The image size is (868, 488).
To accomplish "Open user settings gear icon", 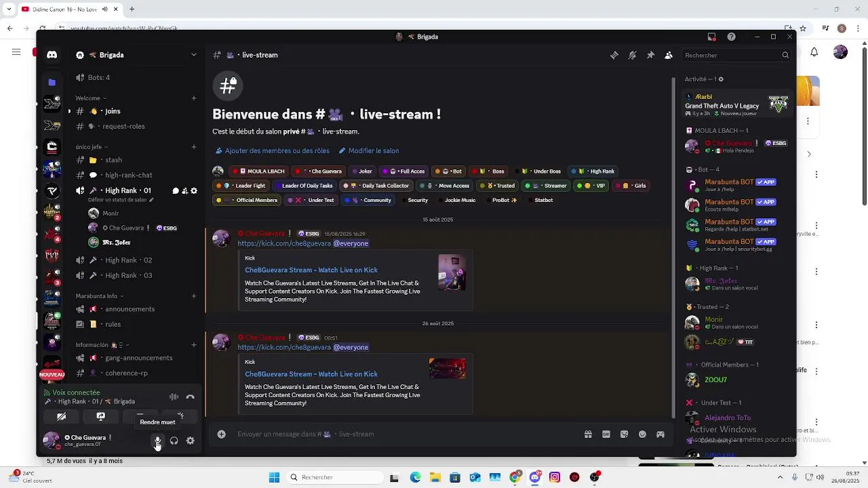I will (191, 441).
